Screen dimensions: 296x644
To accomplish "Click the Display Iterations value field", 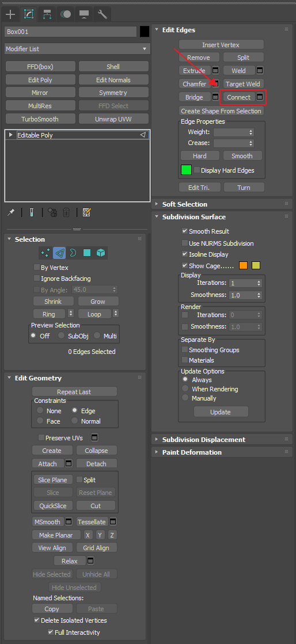I will (x=242, y=283).
